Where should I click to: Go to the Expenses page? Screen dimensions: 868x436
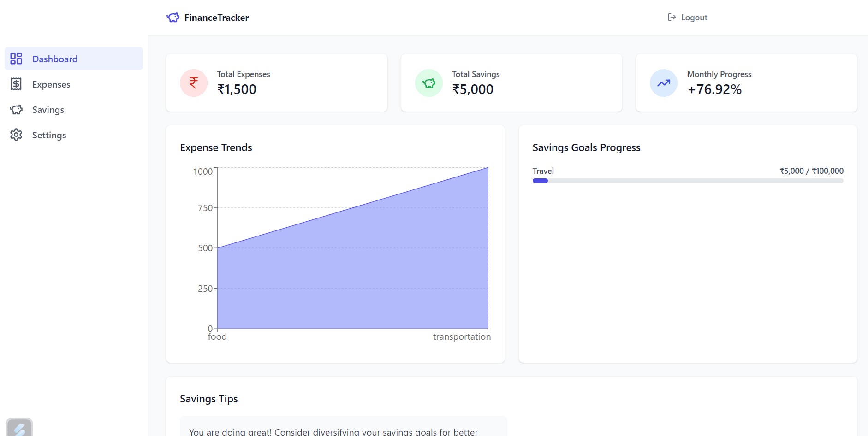(74, 84)
